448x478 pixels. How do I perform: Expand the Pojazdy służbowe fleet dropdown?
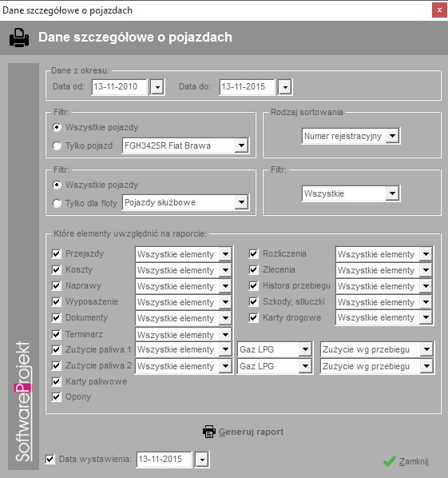(x=241, y=202)
